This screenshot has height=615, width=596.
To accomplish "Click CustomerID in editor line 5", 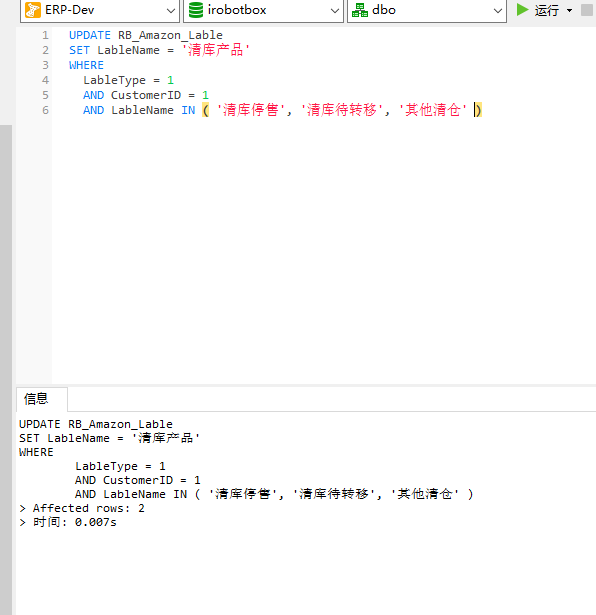I will click(x=146, y=95).
